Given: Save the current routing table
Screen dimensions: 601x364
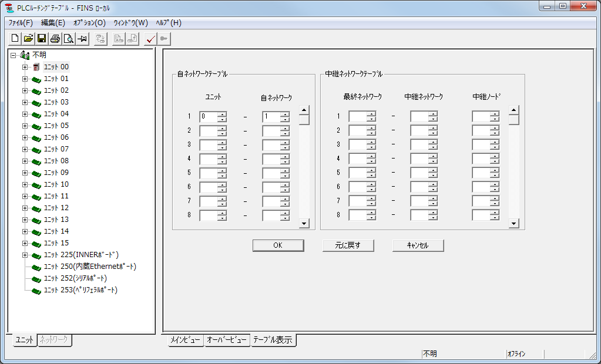Looking at the screenshot, I should tap(41, 38).
